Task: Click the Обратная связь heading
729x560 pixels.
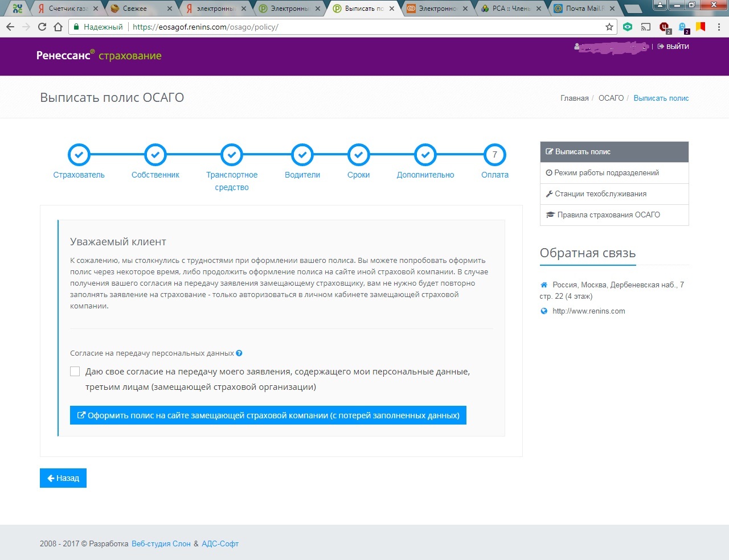Action: tap(588, 253)
